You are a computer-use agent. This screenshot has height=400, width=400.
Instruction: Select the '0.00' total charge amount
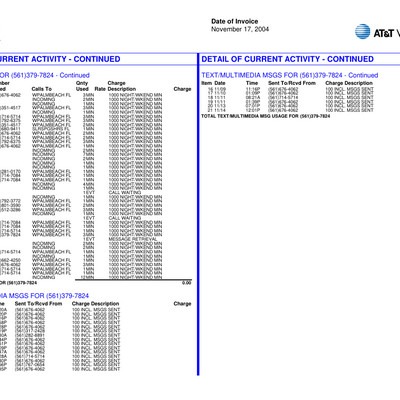pos(187,283)
